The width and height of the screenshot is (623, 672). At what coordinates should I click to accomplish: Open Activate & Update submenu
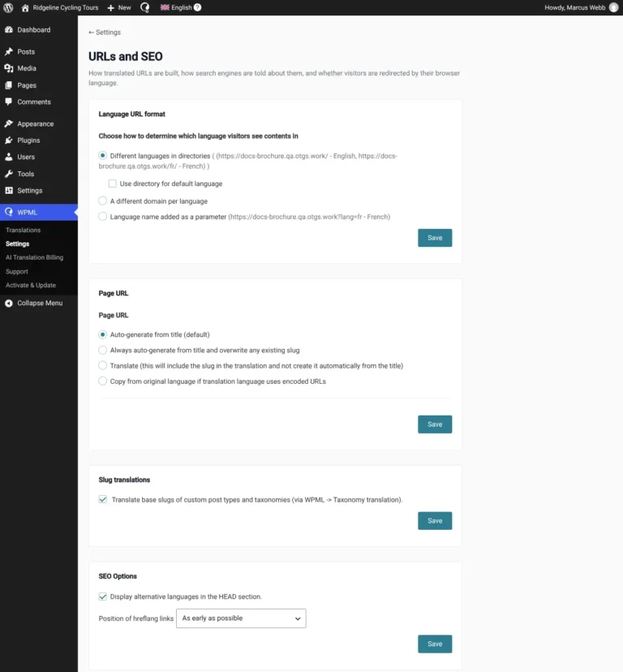pos(31,285)
